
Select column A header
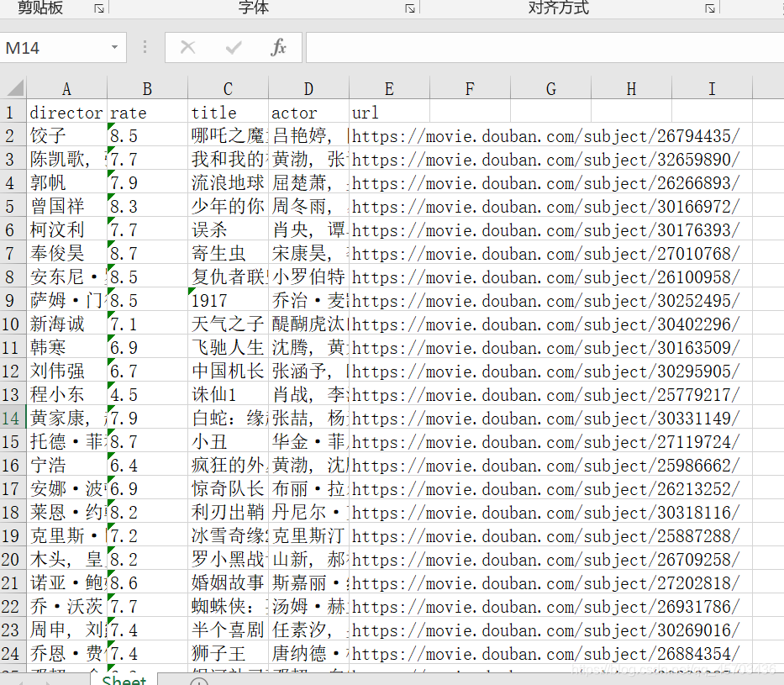click(x=66, y=88)
